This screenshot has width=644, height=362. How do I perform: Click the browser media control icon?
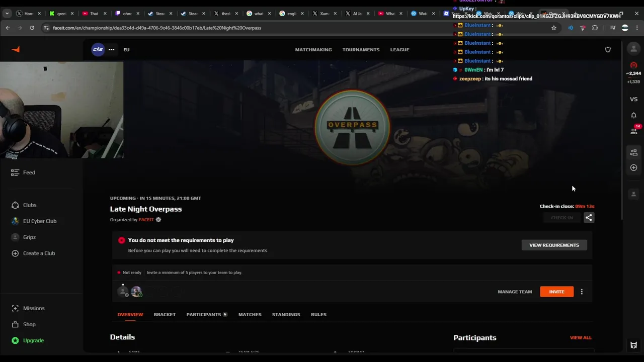point(612,28)
